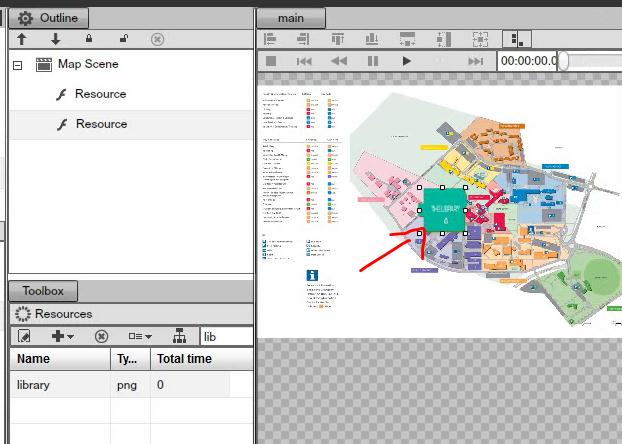Open the add resource plus dropdown

click(x=62, y=336)
